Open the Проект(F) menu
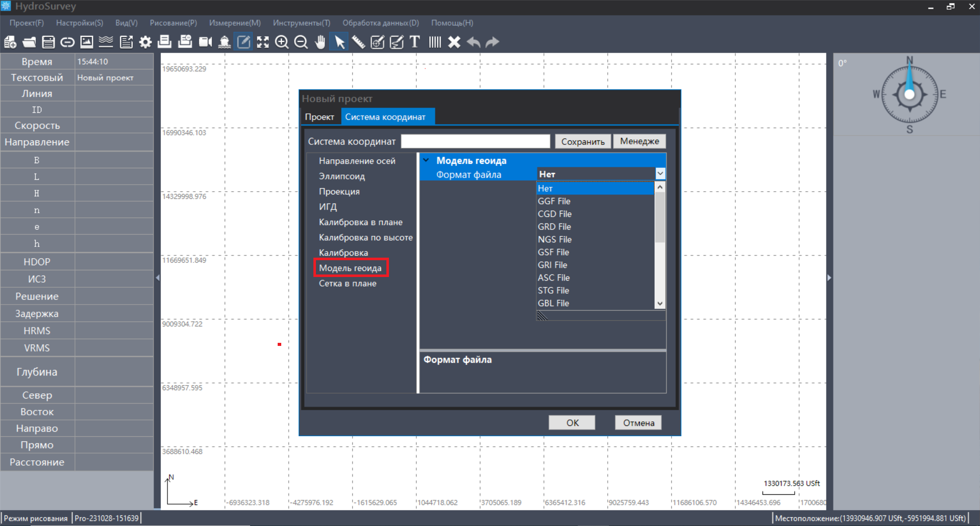The image size is (980, 526). (x=27, y=23)
